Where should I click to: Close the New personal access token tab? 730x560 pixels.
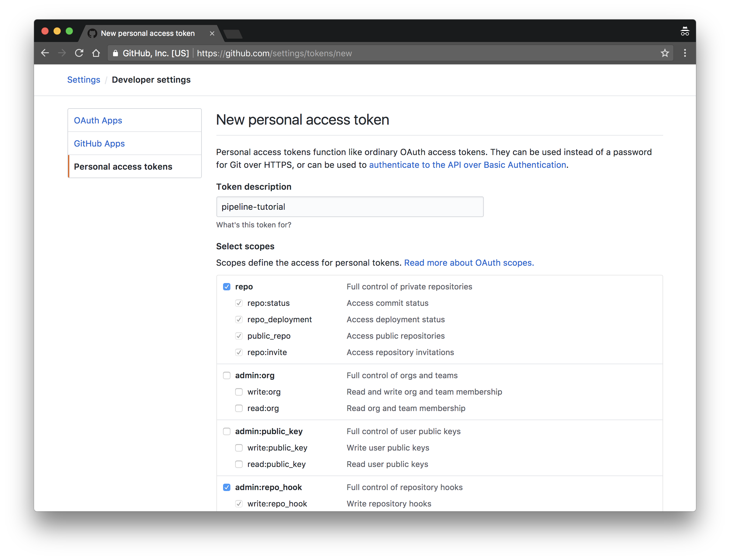(x=212, y=33)
